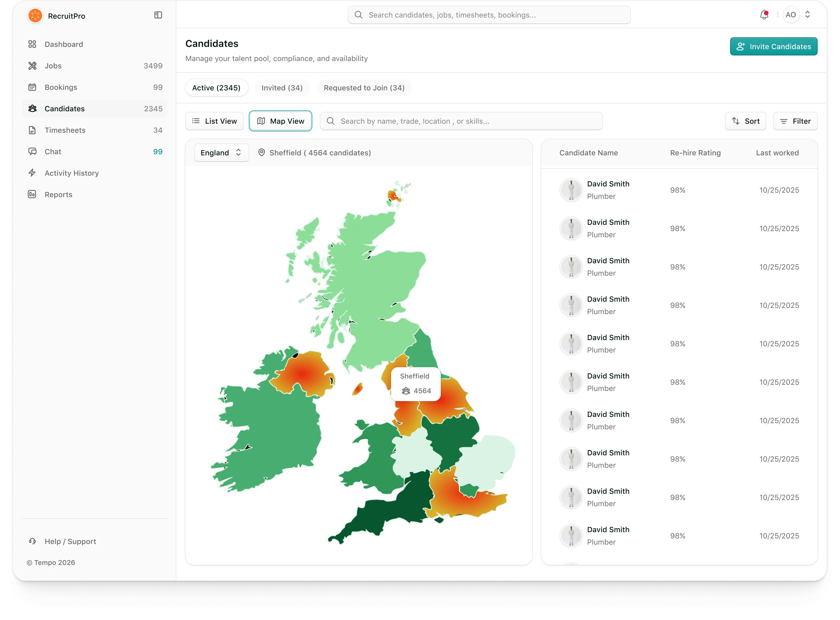Screen dimensions: 840x620
Task: Click the global search field
Action: pyautogui.click(x=489, y=15)
